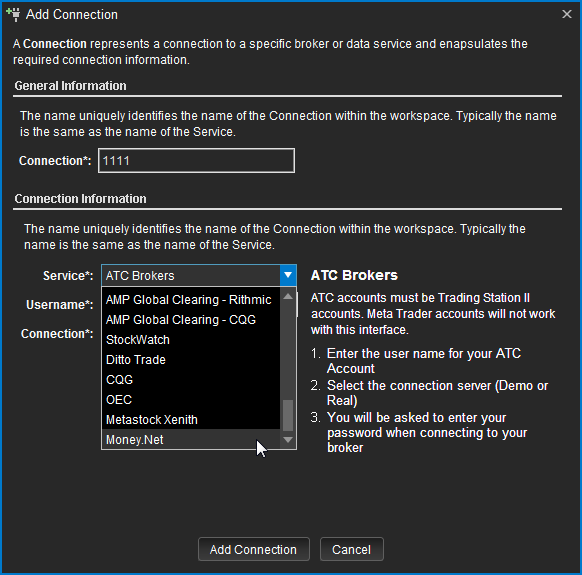Click the scrollbar track above the thumb

288,351
